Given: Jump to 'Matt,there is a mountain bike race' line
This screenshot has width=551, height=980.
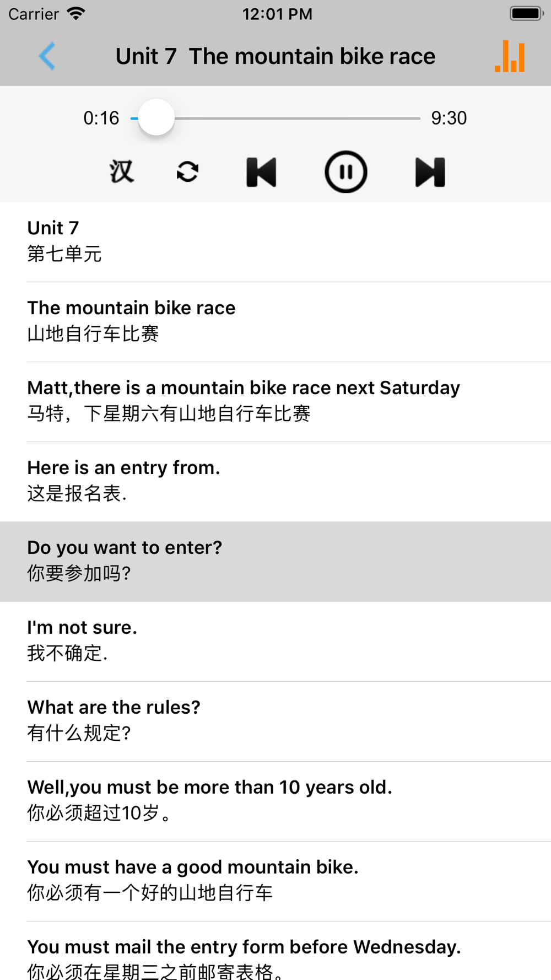Looking at the screenshot, I should click(x=275, y=402).
